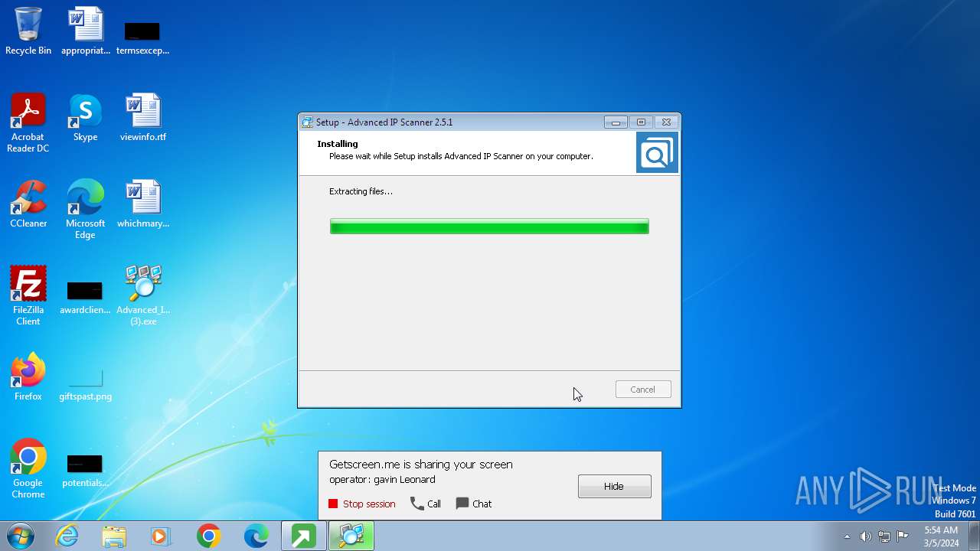
Task: Open the appropriat... Word document icon
Action: 85,31
